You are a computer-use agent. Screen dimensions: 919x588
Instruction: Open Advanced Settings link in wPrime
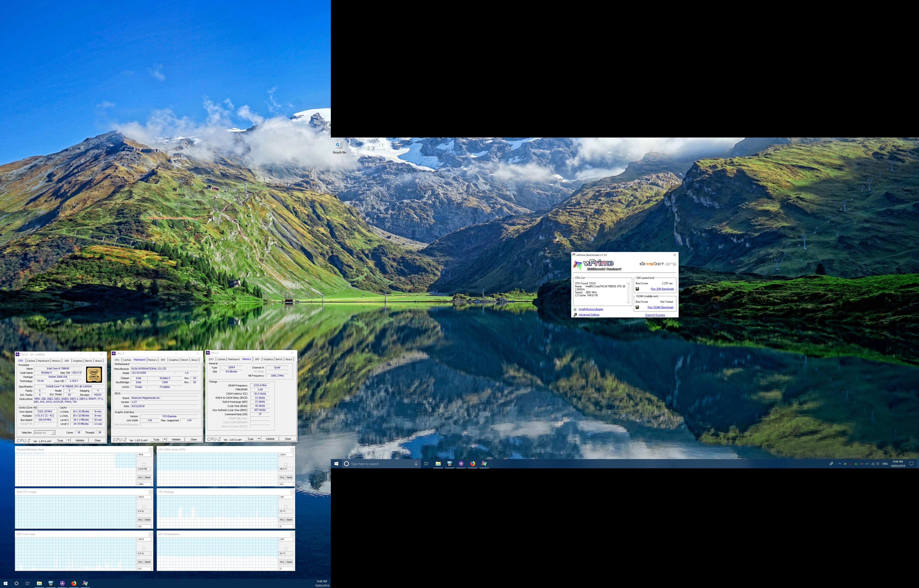tap(589, 315)
